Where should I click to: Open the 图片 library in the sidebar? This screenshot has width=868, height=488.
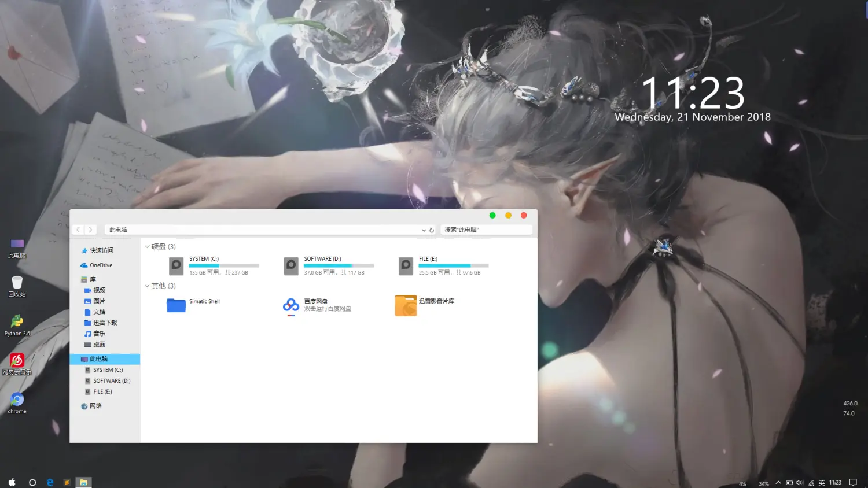click(x=95, y=301)
